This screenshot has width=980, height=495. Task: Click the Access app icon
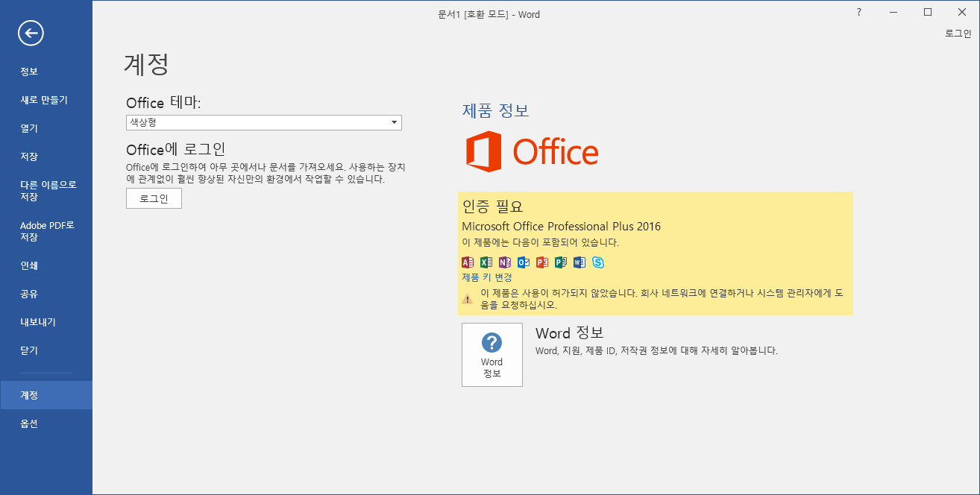tap(468, 262)
